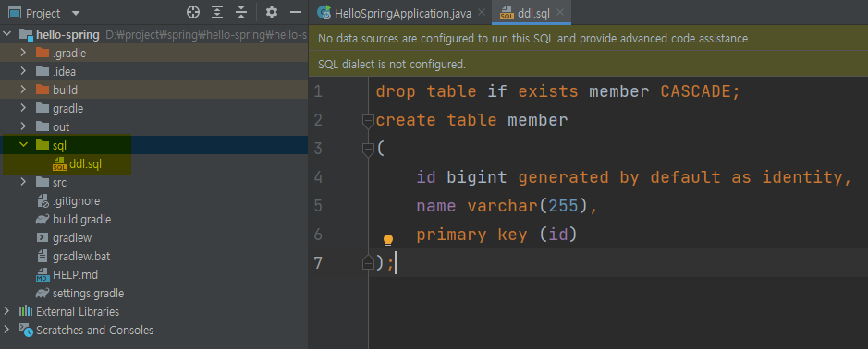The height and width of the screenshot is (349, 868).
Task: Expand the .gradle folder
Action: [x=23, y=54]
